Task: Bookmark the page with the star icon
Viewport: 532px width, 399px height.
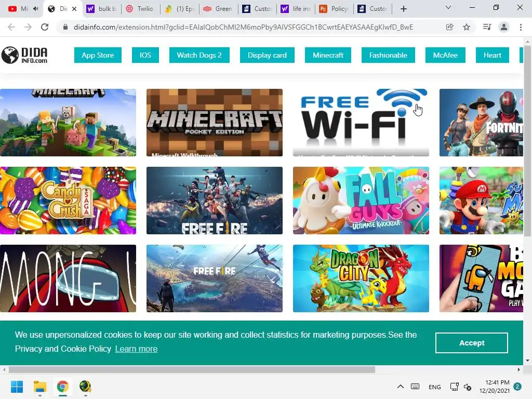Action: point(467,27)
